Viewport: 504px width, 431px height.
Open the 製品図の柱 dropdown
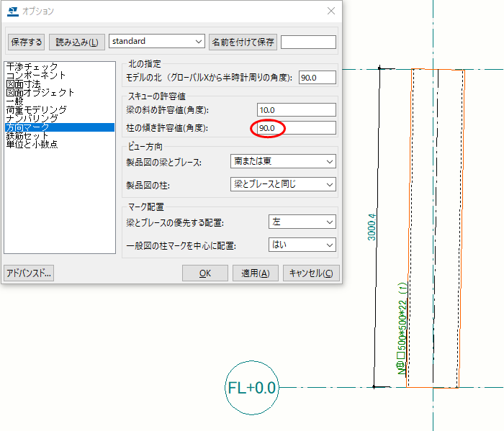[283, 184]
